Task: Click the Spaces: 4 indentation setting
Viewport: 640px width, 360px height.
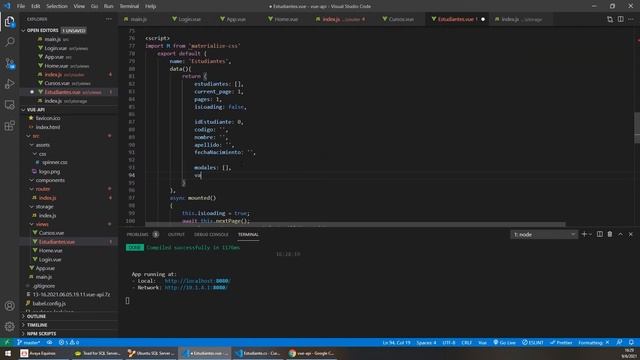Action: click(x=426, y=342)
